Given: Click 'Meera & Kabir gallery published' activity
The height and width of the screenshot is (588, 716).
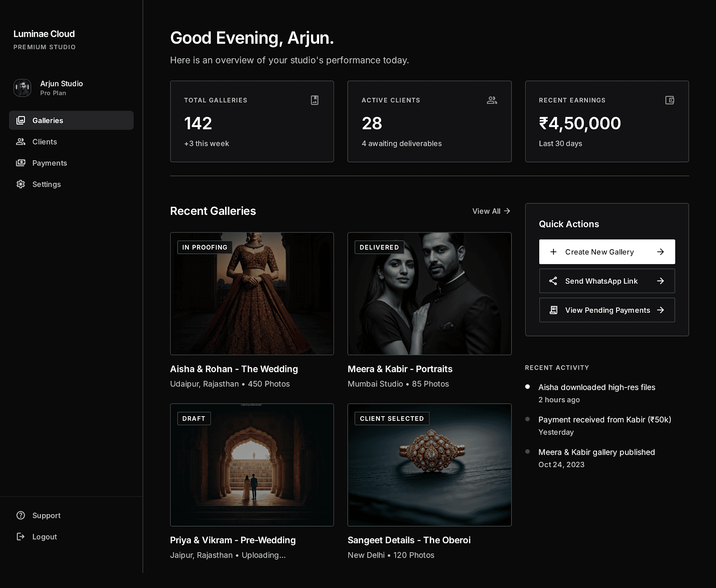Looking at the screenshot, I should (597, 452).
